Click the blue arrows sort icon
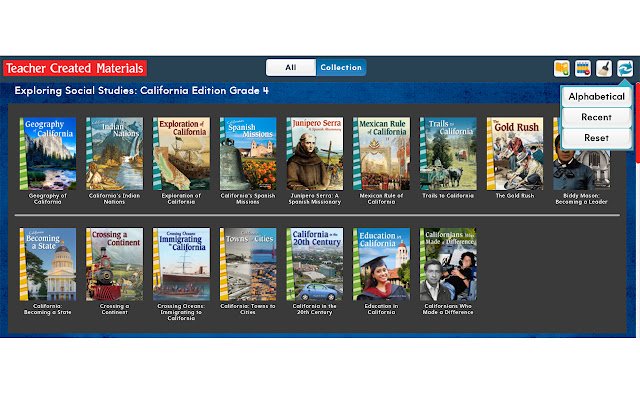The image size is (640, 400). point(625,68)
